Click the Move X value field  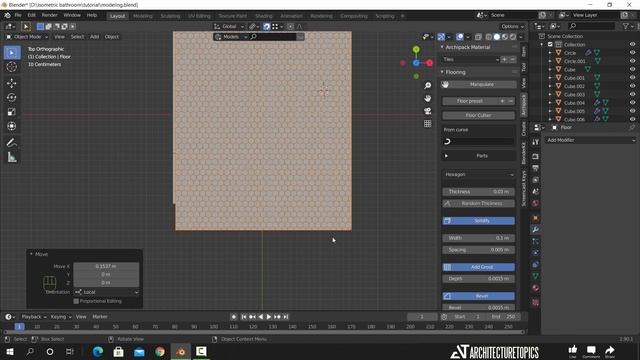[106, 266]
